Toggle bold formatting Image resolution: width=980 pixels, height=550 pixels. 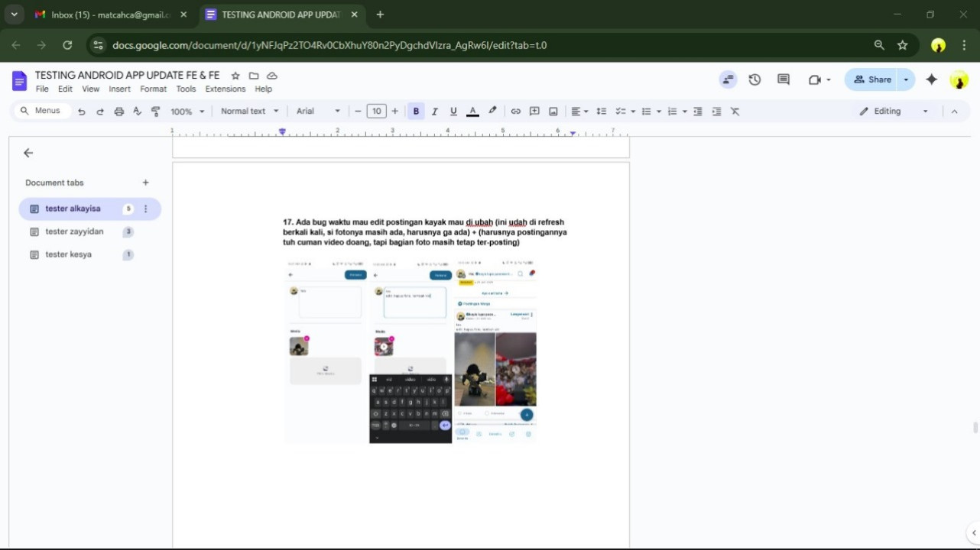[416, 112]
